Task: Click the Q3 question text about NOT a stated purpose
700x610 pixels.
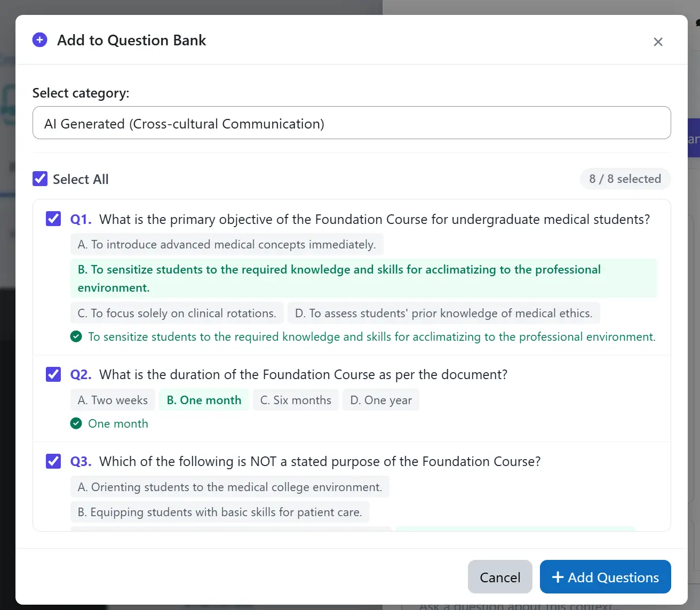Action: tap(320, 461)
